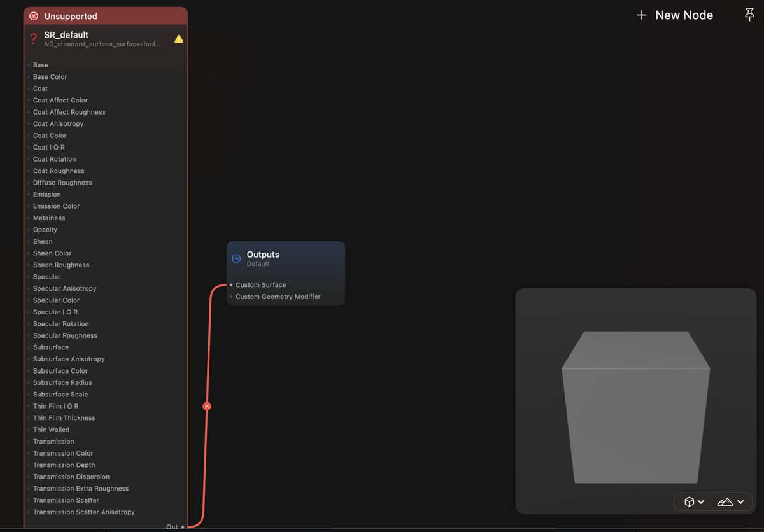
Task: Click the Specular Rotation input
Action: tap(61, 324)
